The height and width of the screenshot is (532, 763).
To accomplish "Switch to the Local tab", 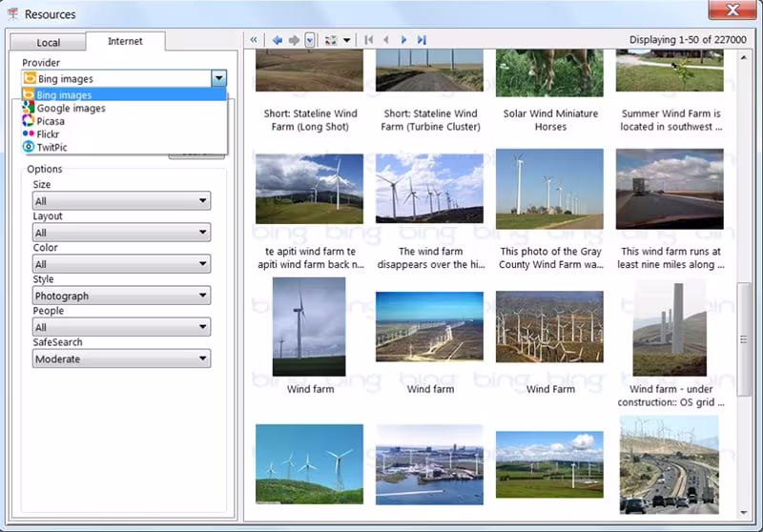I will tap(48, 43).
